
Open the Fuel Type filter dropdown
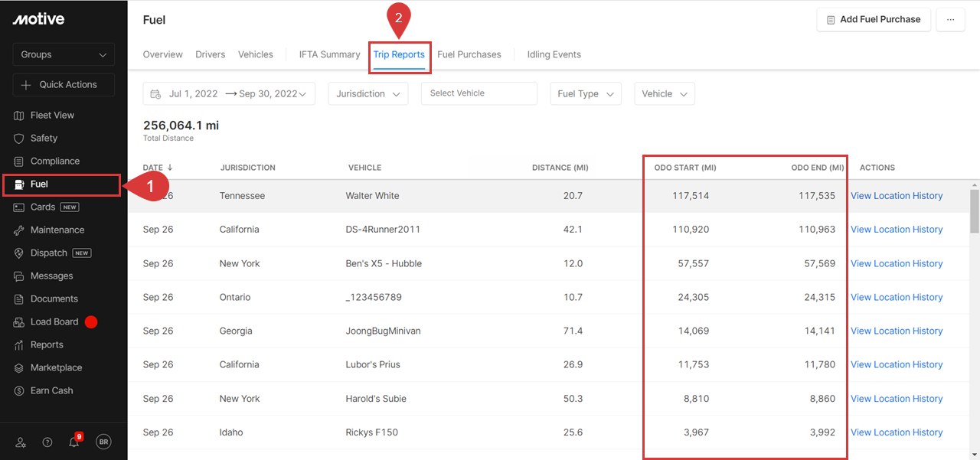click(x=586, y=94)
